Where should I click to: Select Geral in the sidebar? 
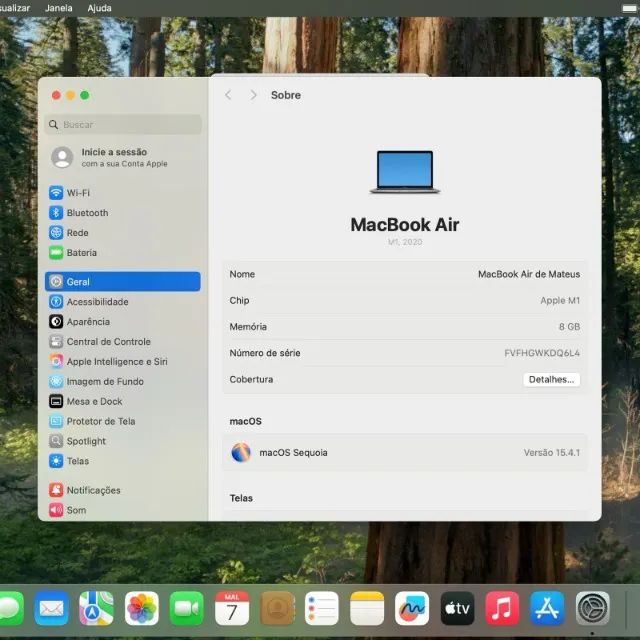click(x=122, y=282)
